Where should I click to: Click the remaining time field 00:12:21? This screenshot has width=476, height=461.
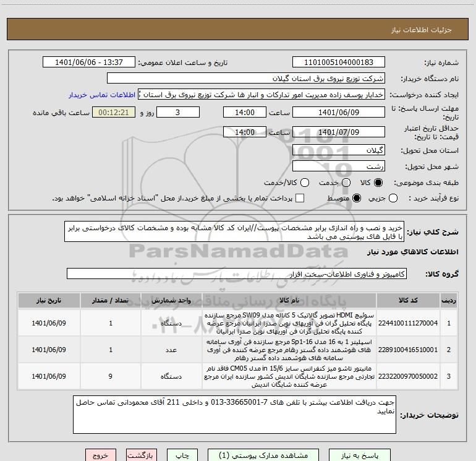(114, 113)
